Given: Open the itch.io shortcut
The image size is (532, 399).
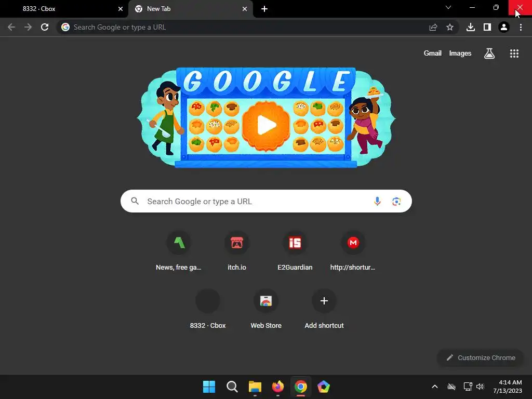Looking at the screenshot, I should click(x=237, y=251).
